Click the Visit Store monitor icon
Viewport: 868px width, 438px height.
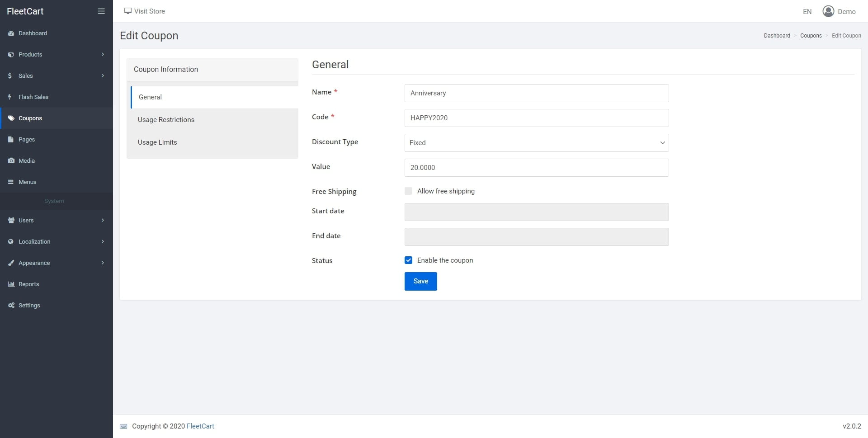[x=128, y=11]
